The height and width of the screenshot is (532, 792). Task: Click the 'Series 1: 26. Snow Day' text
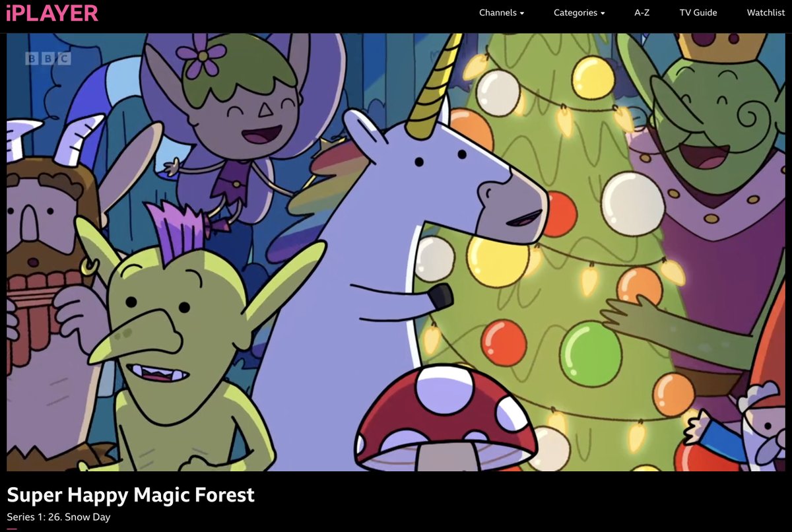click(x=59, y=517)
